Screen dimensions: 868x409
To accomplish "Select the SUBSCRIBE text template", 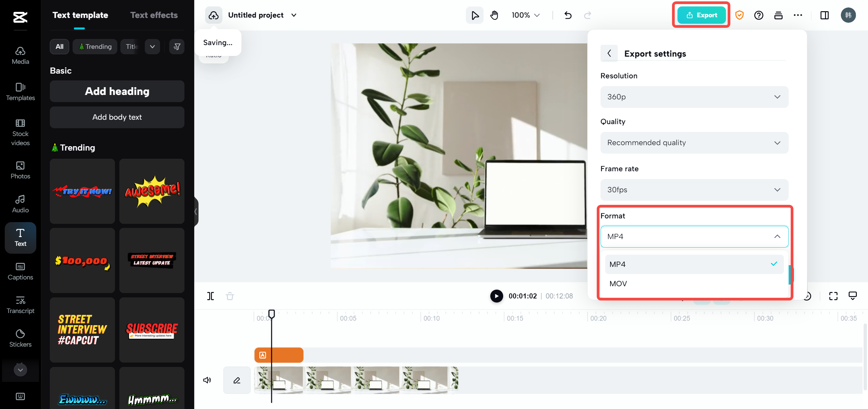I will [152, 330].
